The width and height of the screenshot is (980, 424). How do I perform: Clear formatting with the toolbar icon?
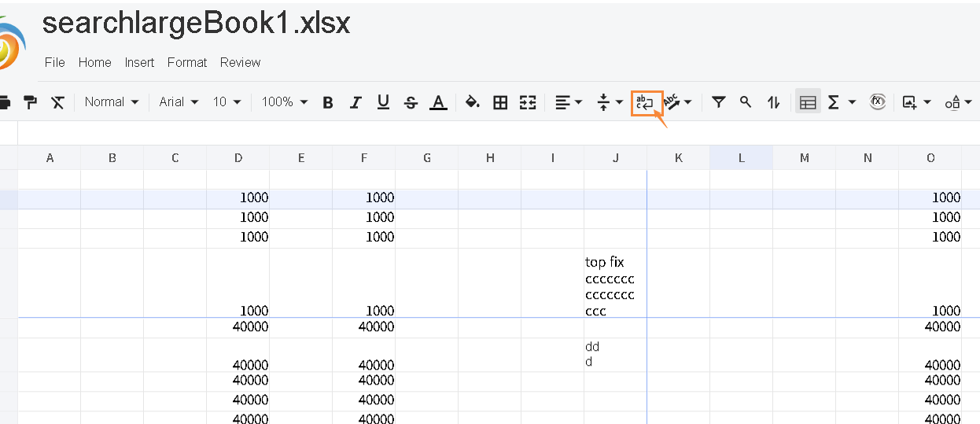(x=57, y=102)
